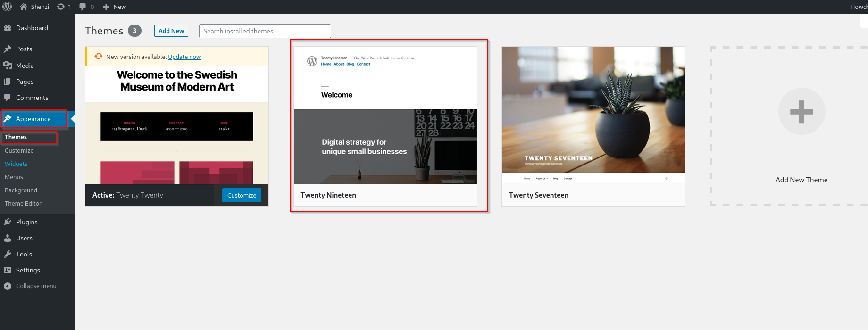Screen dimensions: 868x330
Task: Click the Twenty Nineteen theme name
Action: pos(328,195)
